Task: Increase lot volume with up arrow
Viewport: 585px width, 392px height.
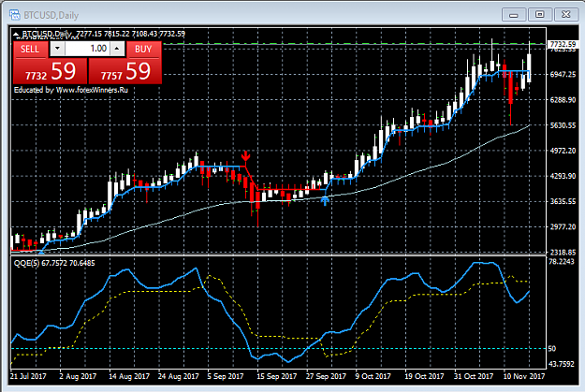Action: point(117,49)
